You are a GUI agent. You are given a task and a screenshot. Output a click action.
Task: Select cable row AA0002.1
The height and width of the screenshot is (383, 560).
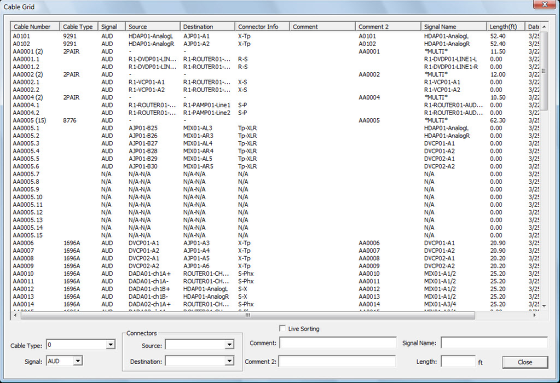pyautogui.click(x=274, y=82)
